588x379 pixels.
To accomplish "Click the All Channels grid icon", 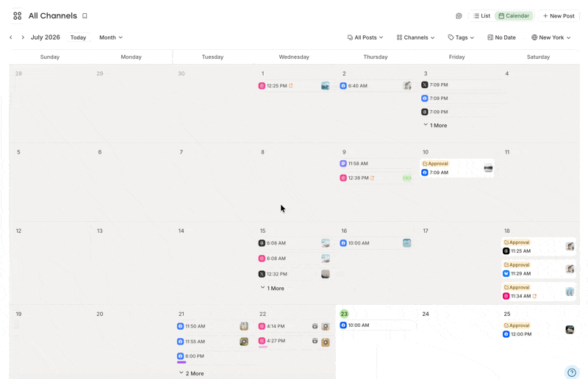I will tap(17, 15).
